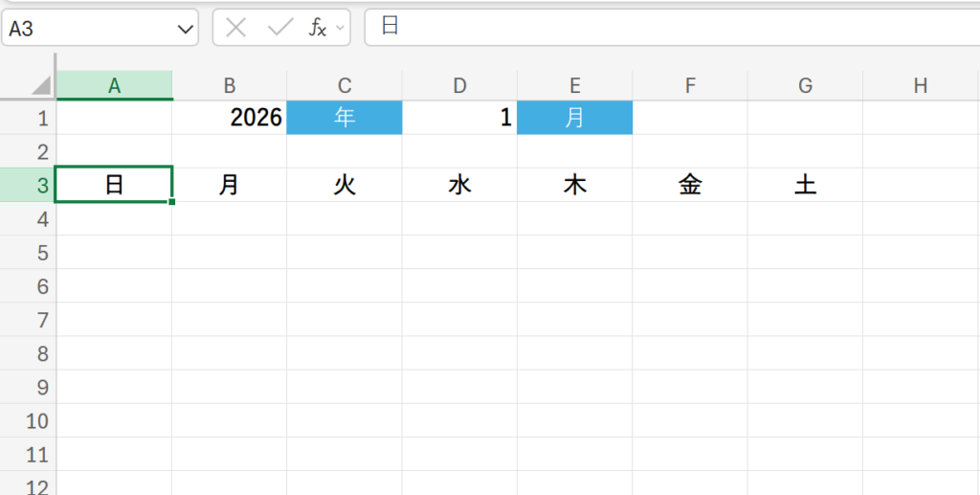Select the 金 weekday header cell

(x=690, y=185)
